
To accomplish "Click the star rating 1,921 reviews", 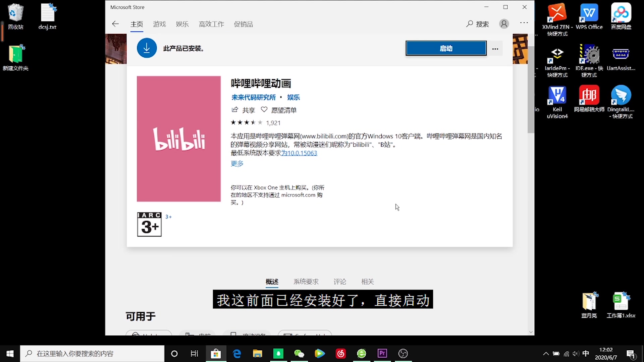I will click(256, 123).
